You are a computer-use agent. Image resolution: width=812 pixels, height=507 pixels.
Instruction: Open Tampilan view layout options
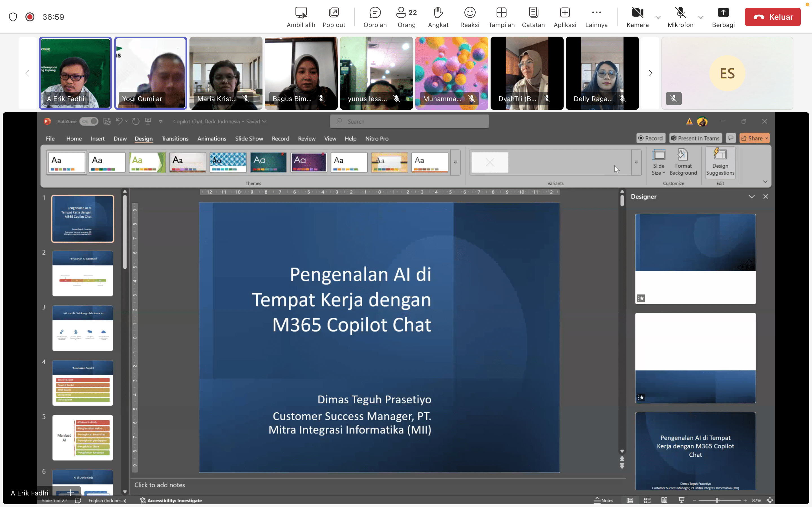[x=501, y=17]
